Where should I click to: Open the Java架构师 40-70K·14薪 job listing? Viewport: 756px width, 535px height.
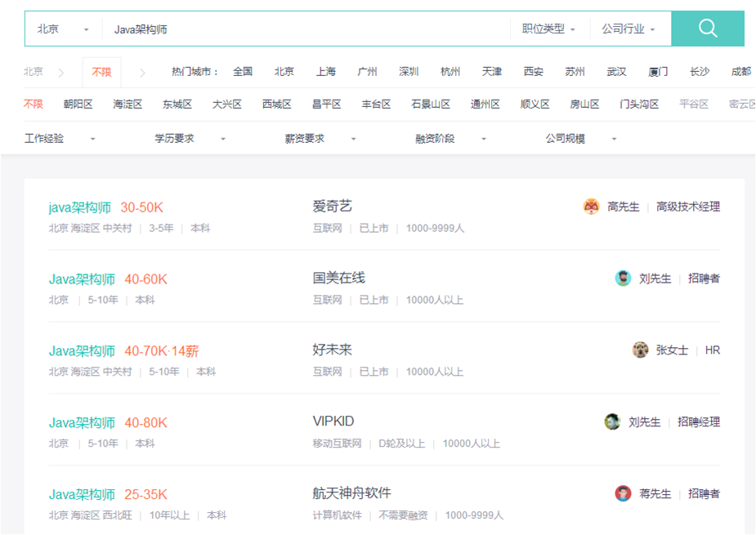point(82,351)
